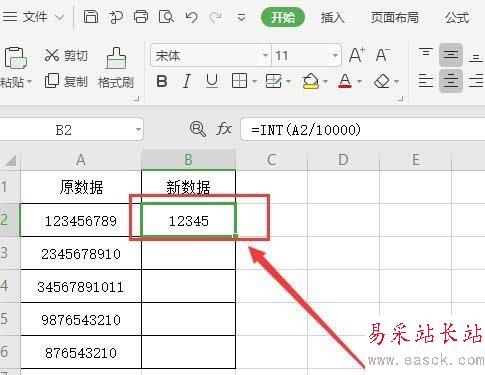Screen dimensions: 485x375
Task: Toggle italic formatting
Action: click(187, 81)
